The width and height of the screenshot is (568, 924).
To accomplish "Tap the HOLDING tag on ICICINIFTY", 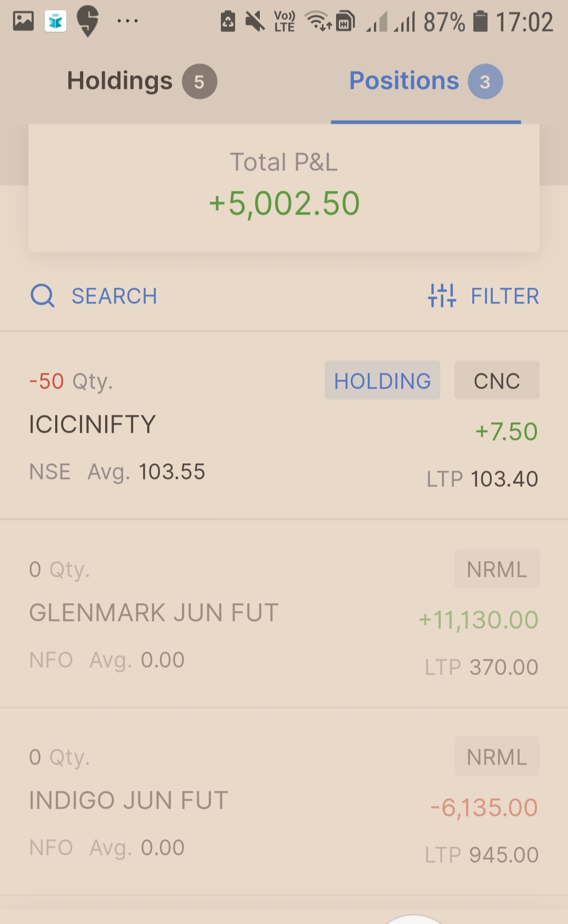I will tap(382, 380).
